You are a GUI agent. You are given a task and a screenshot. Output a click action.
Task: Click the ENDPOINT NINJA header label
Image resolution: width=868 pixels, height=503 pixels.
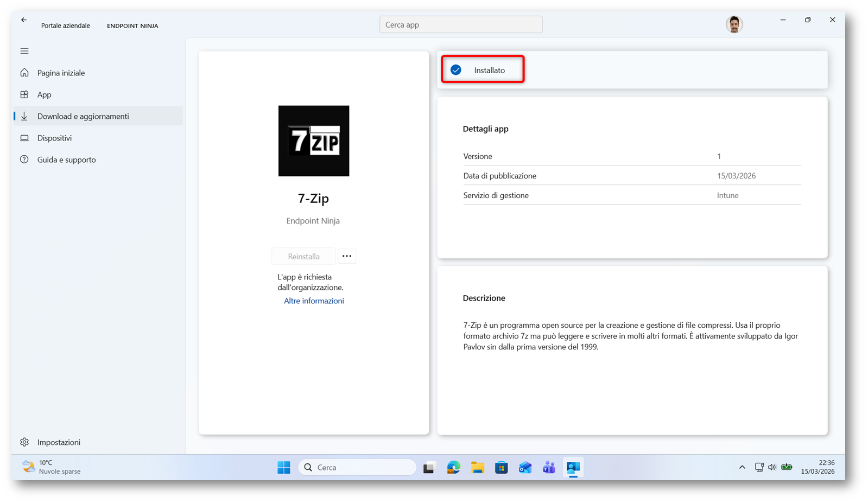pyautogui.click(x=132, y=26)
